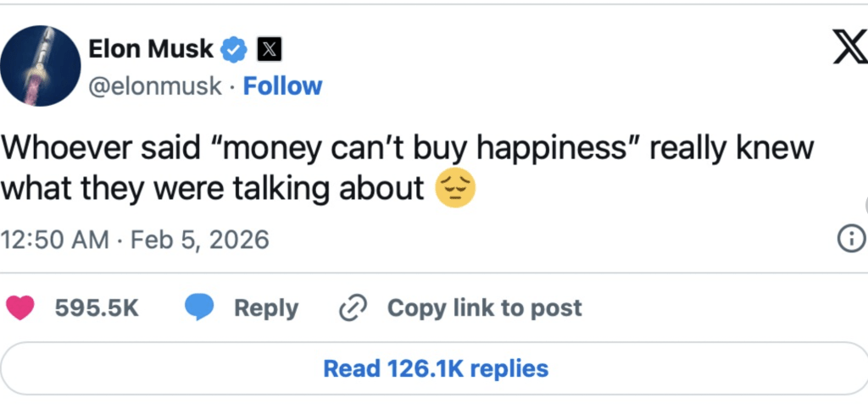Viewport: 868px width, 409px height.
Task: Click the partial gray circle at right edge
Action: (865, 205)
